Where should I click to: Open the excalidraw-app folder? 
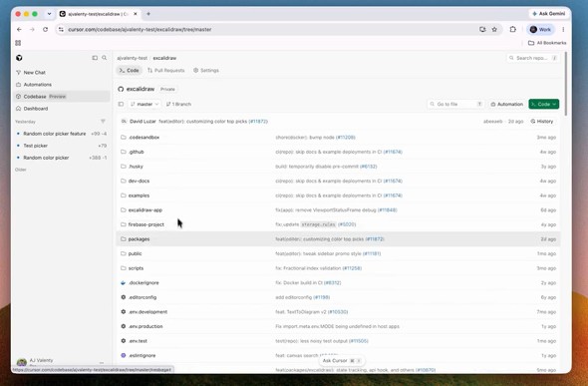[146, 210]
